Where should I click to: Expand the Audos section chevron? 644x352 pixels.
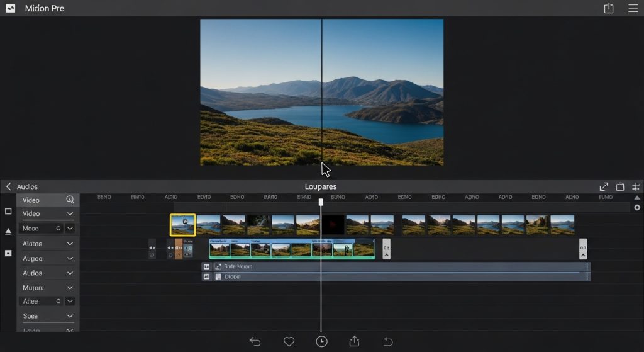coord(70,273)
